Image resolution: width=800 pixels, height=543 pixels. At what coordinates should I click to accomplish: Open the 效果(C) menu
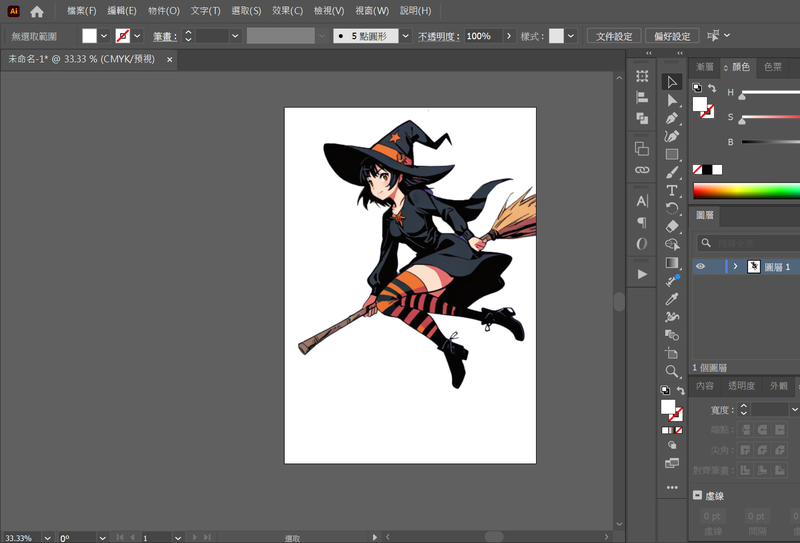287,11
